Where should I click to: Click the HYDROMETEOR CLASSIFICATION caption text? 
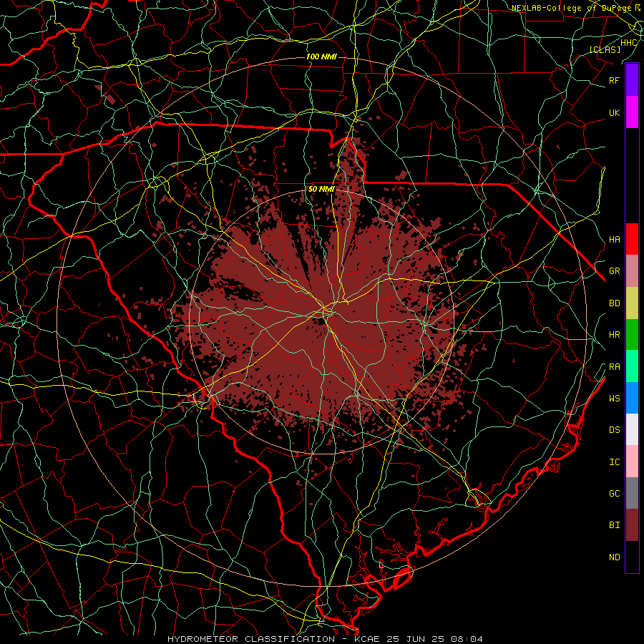[251, 639]
